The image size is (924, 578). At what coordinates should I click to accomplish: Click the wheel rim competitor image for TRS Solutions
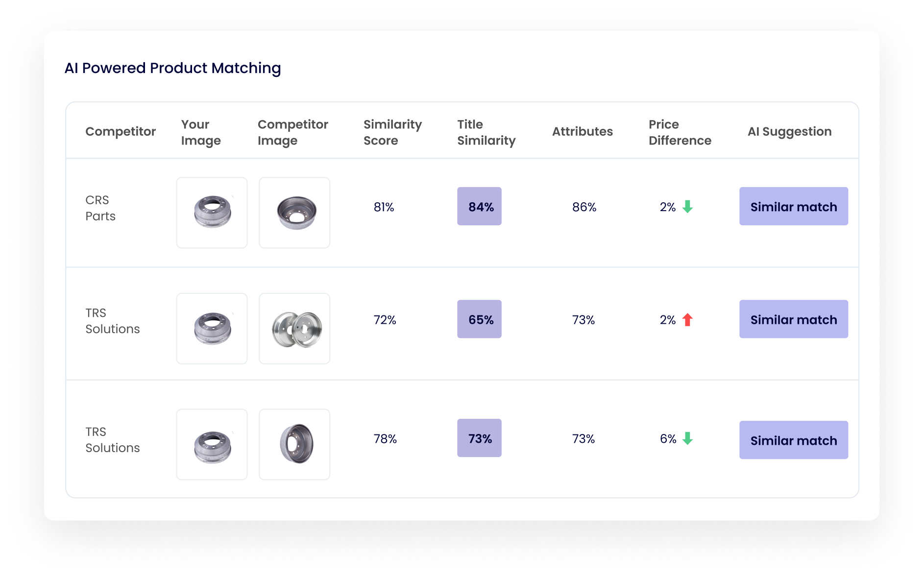[294, 328]
